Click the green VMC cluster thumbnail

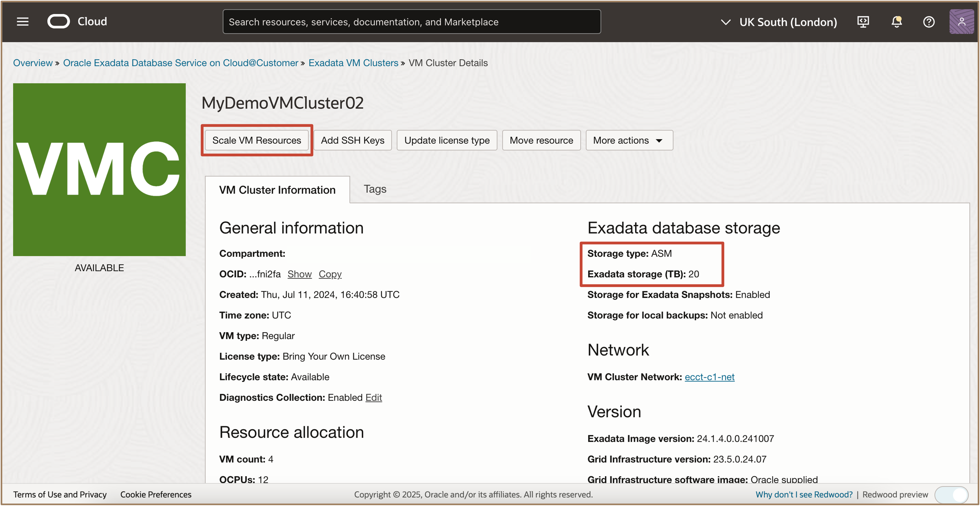click(x=99, y=169)
